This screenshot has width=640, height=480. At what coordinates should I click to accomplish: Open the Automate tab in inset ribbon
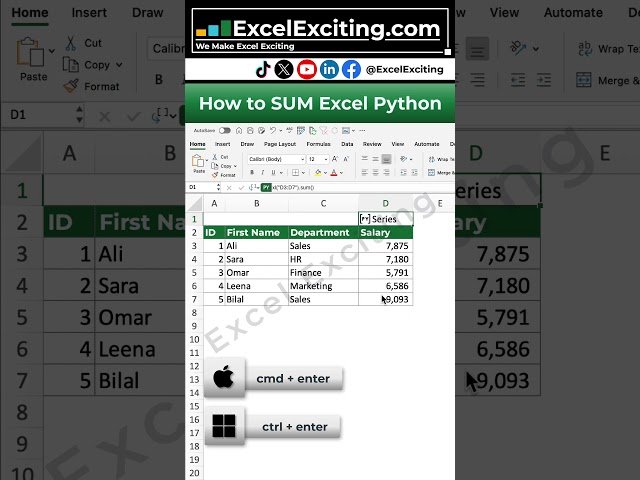[427, 144]
